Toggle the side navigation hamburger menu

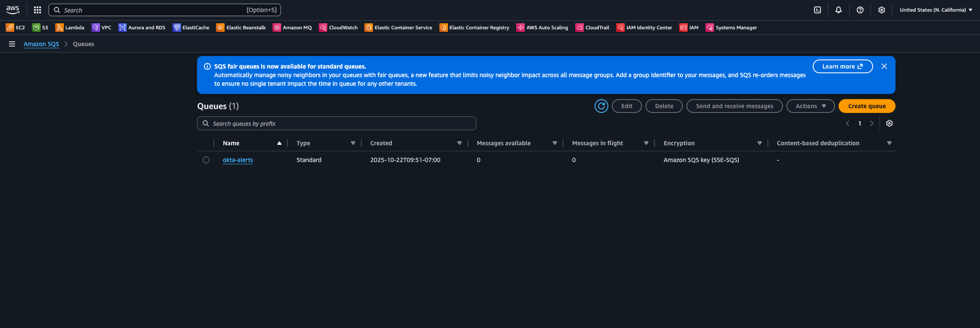point(12,44)
